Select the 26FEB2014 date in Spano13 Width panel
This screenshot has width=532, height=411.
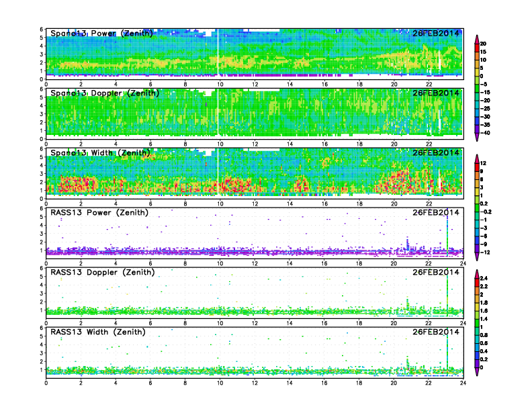[x=436, y=152]
